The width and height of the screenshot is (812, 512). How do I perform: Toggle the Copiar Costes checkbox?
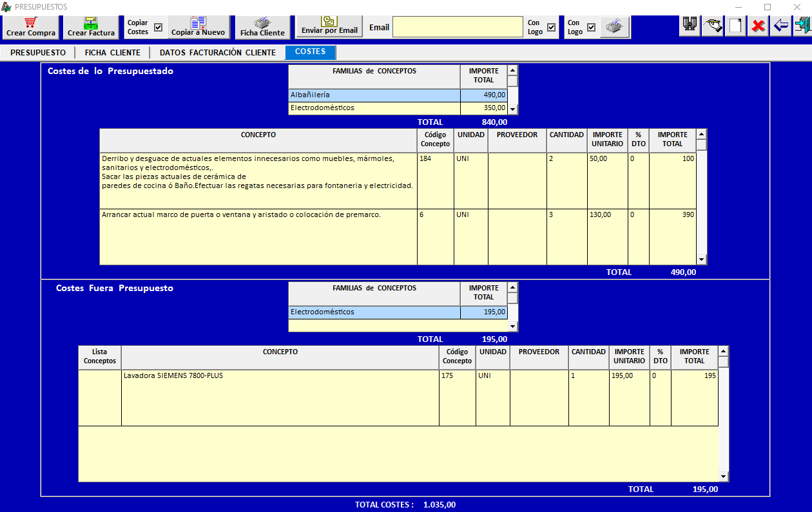point(158,27)
